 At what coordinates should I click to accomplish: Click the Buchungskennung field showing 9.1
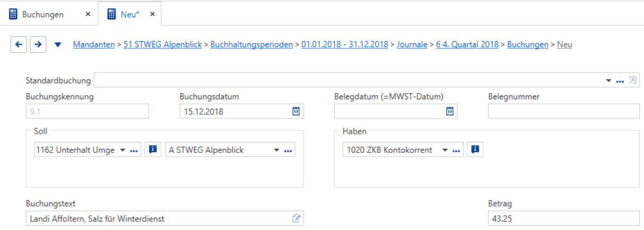[87, 112]
